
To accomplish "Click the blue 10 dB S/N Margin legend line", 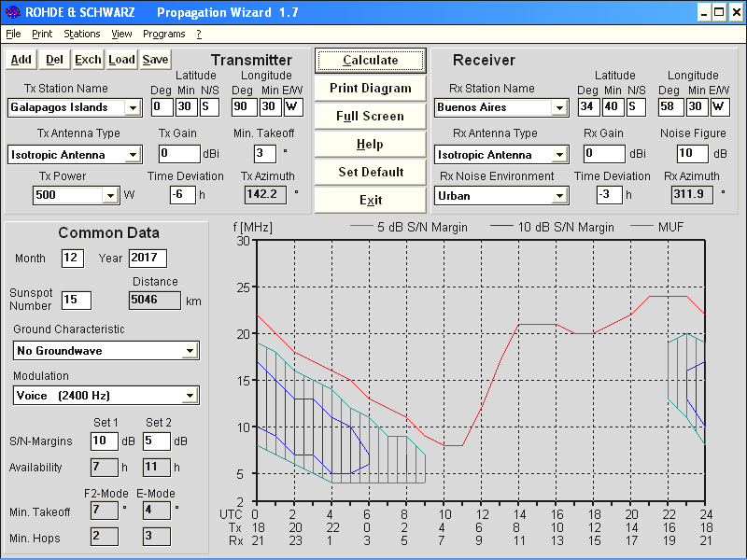I will point(501,226).
